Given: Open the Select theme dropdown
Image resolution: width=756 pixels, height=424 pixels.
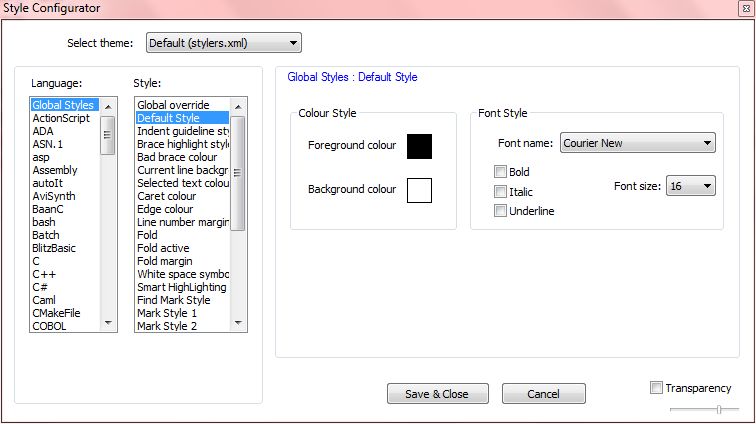Looking at the screenshot, I should 223,43.
